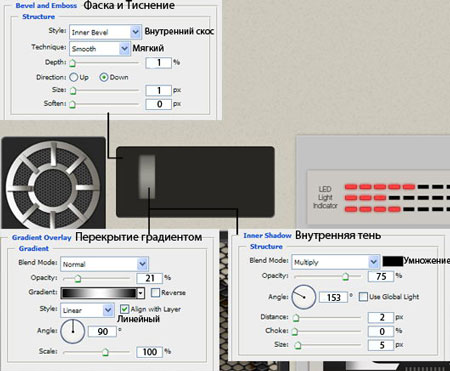Open the gradient picker arrow
Screen dimensions: 450x371
(141, 293)
